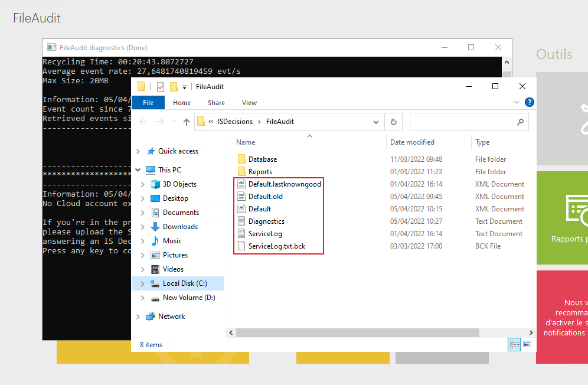Sort by Date modified column header
This screenshot has width=588, height=385.
[412, 142]
